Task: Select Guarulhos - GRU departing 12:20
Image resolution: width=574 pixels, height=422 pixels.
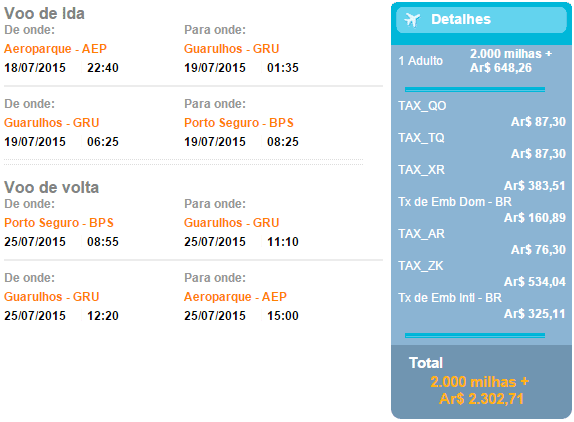Action: pos(52,296)
